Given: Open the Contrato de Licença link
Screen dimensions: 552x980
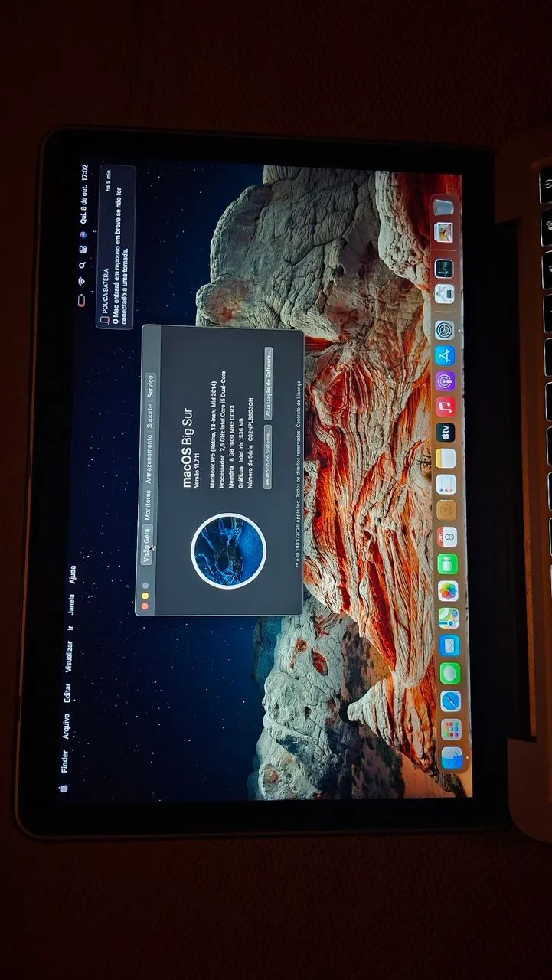Looking at the screenshot, I should [x=299, y=403].
